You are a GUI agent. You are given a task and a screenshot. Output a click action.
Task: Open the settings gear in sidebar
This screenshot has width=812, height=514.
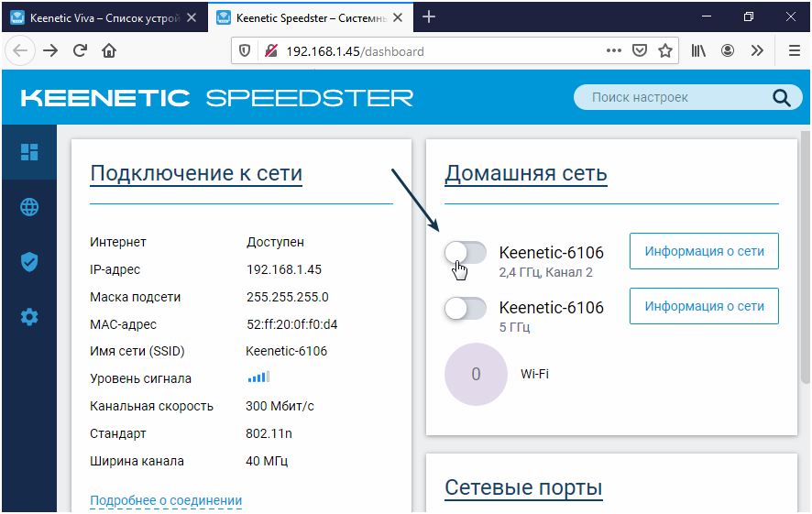click(x=29, y=317)
